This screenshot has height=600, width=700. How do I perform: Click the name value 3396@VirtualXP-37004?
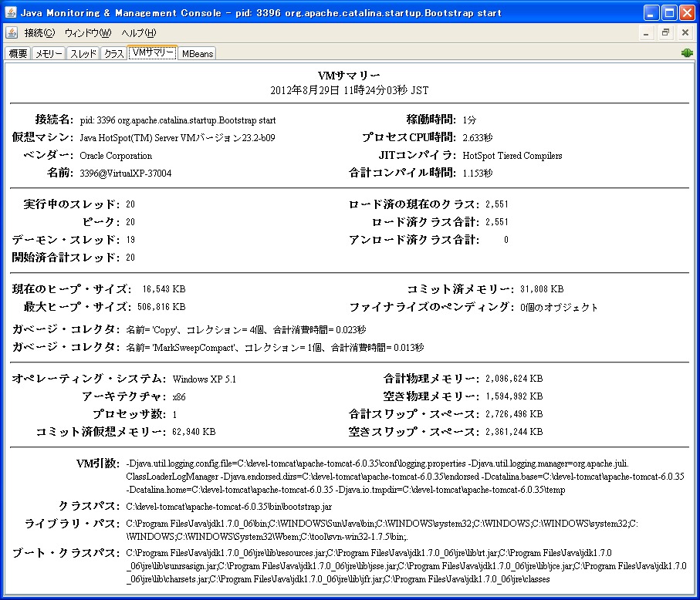126,174
